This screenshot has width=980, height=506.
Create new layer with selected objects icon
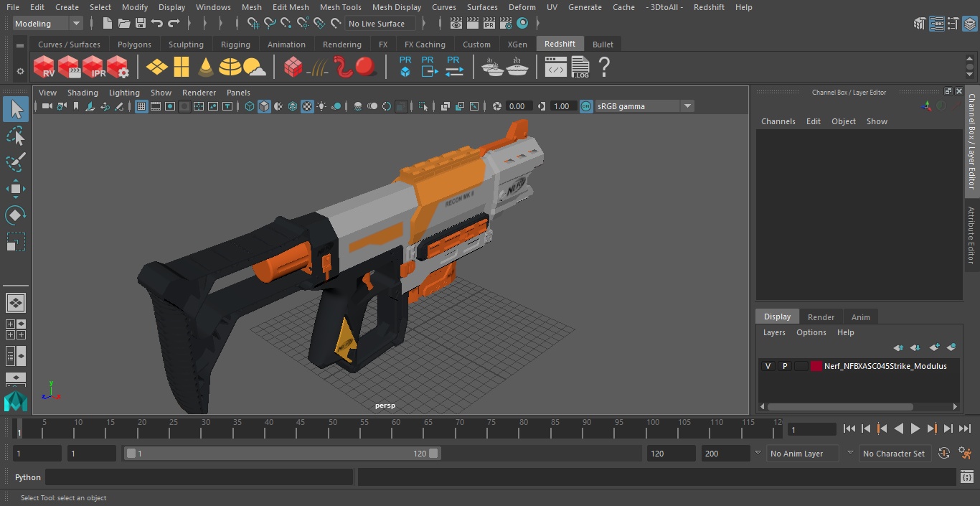[x=952, y=347]
